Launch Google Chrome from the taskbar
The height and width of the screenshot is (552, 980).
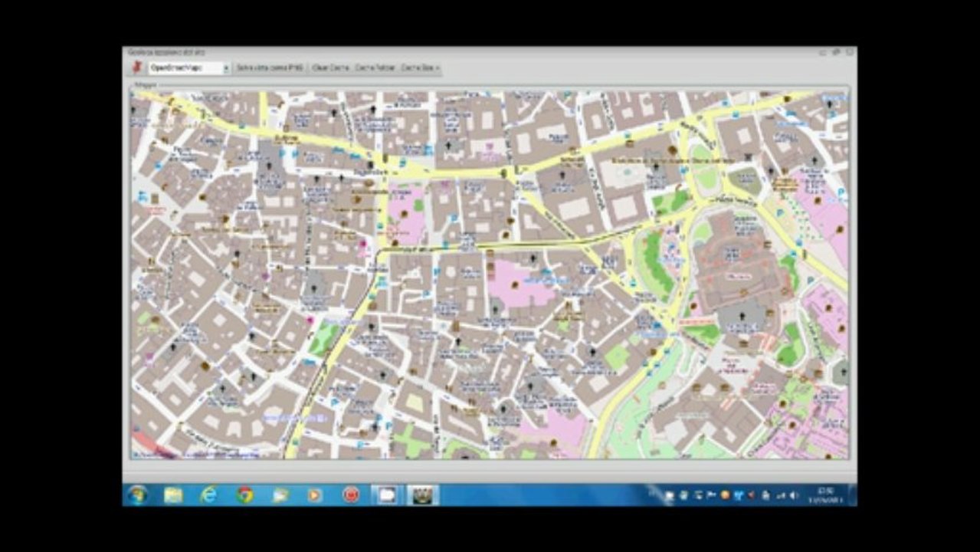point(244,495)
